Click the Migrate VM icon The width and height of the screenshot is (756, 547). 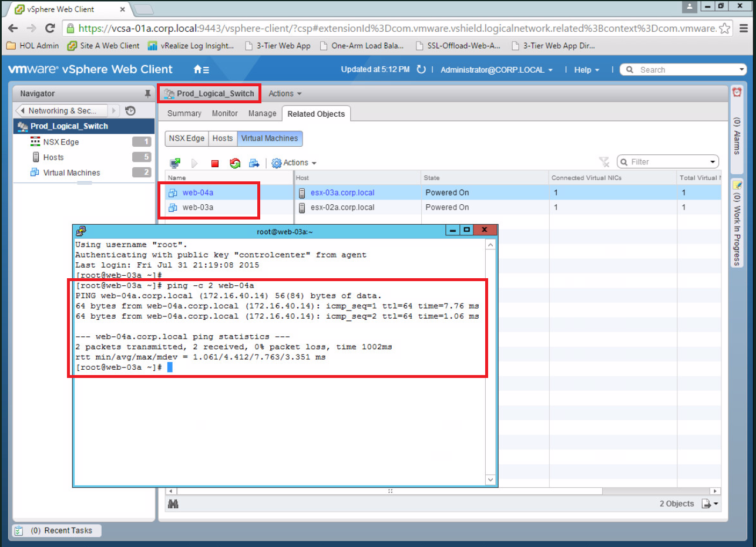254,163
